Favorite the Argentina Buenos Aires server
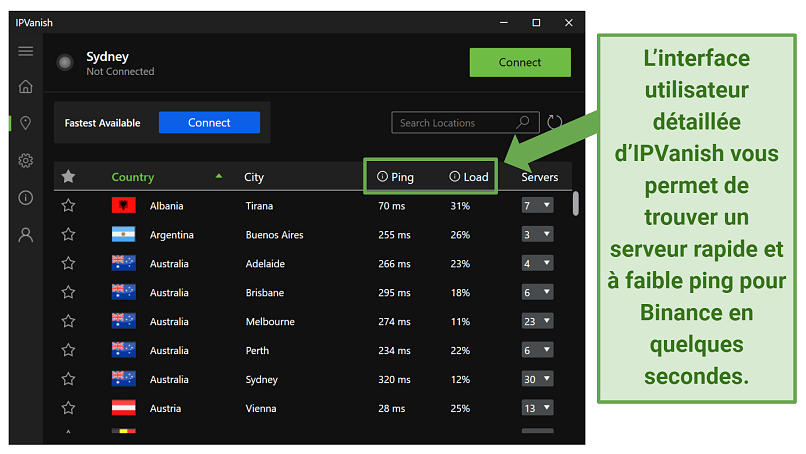Viewport: 806px width, 454px height. pos(68,234)
